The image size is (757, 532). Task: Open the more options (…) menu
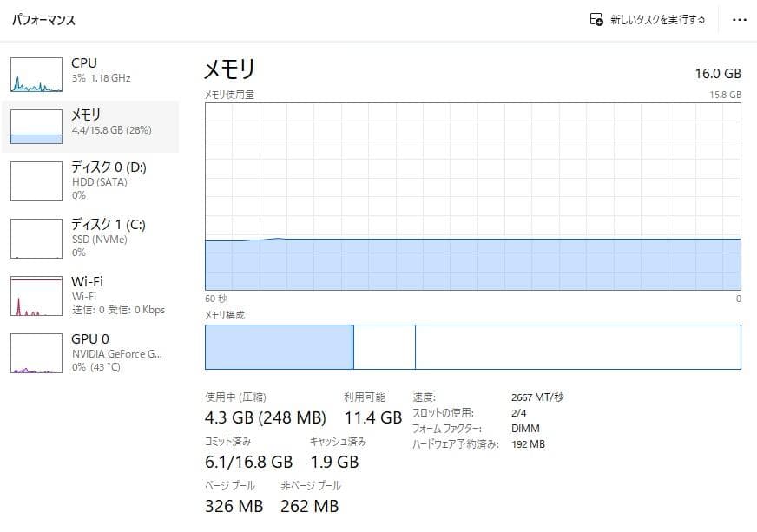point(739,19)
